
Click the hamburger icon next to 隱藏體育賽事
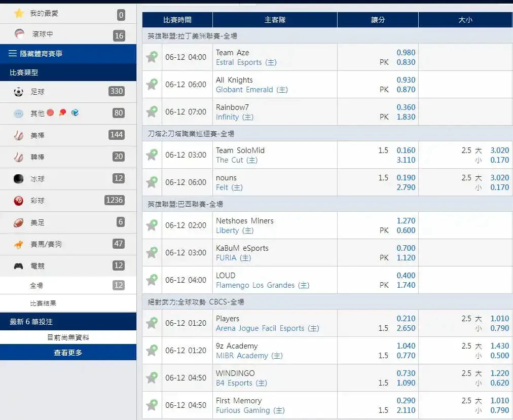[x=13, y=53]
